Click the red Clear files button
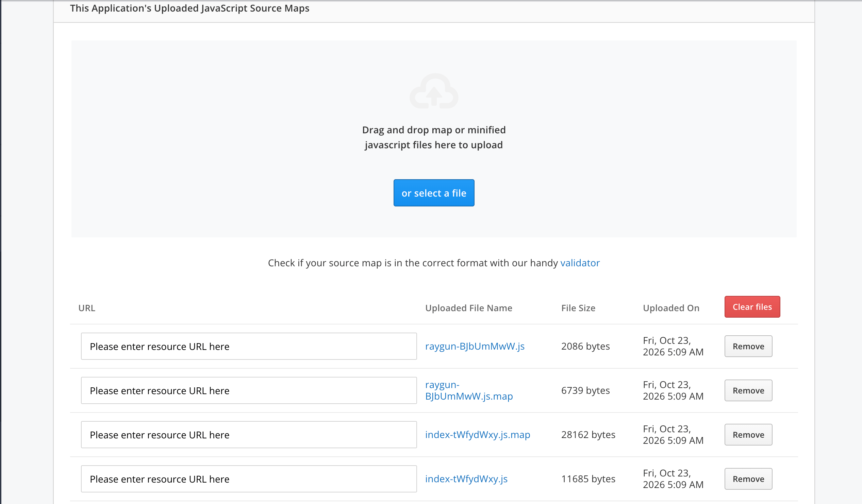862x504 pixels. [752, 307]
